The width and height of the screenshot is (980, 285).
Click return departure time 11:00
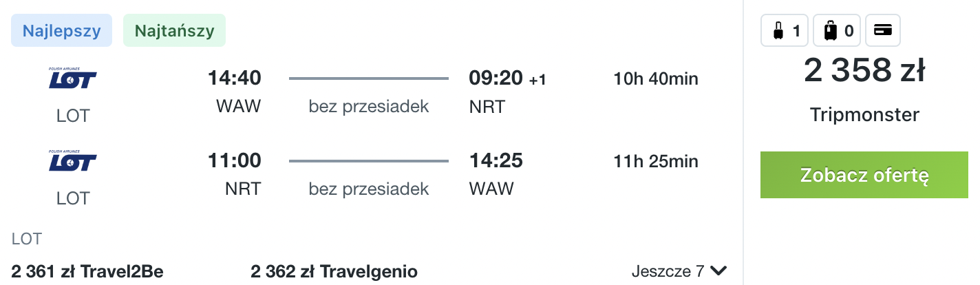(x=235, y=161)
